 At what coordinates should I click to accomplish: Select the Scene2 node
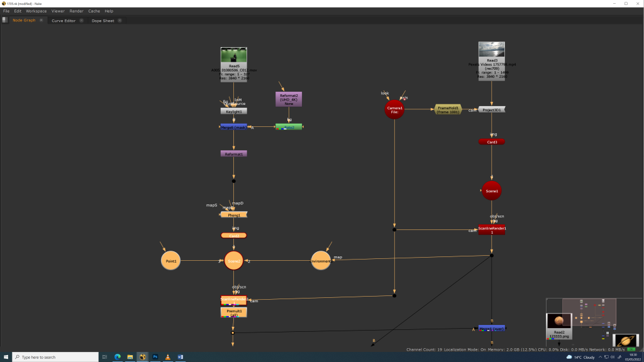tap(234, 261)
